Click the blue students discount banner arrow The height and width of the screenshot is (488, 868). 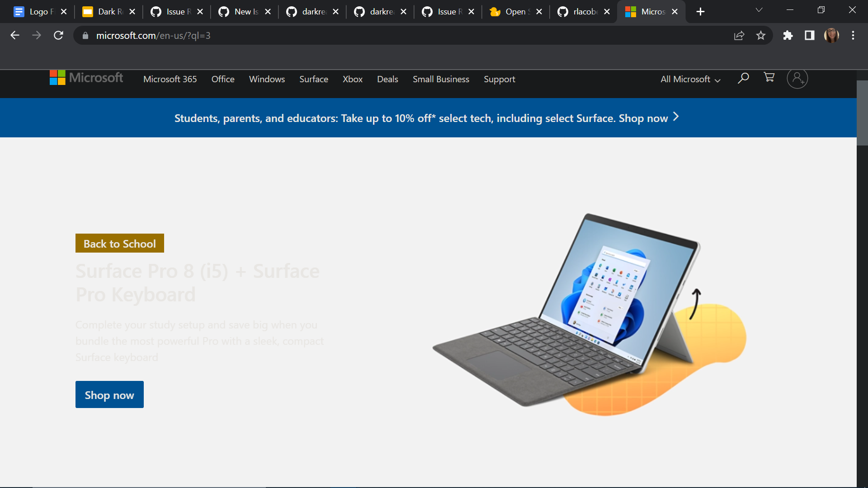(x=675, y=117)
